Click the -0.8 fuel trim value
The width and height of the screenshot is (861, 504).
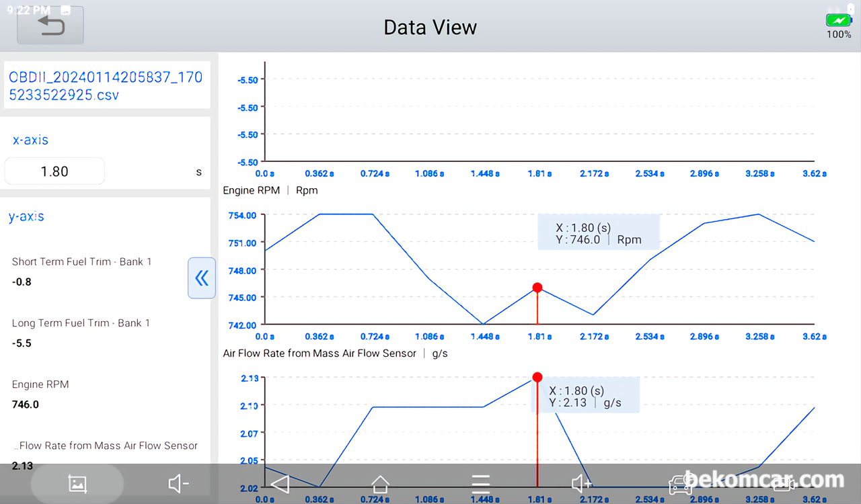pyautogui.click(x=22, y=282)
